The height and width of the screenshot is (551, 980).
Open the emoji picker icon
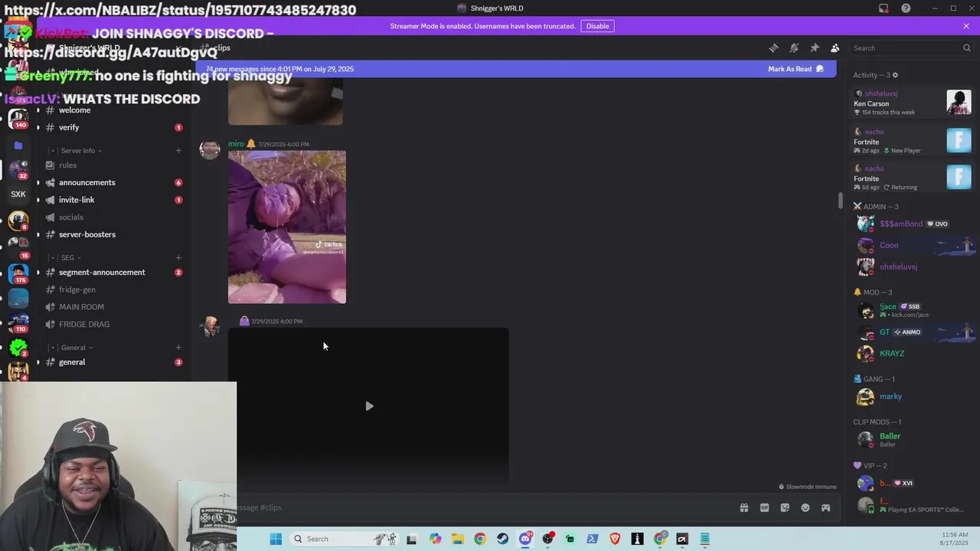pyautogui.click(x=805, y=507)
